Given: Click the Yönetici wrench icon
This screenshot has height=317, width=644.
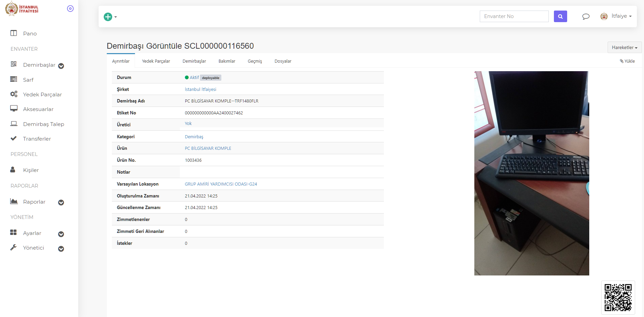Looking at the screenshot, I should 13,247.
